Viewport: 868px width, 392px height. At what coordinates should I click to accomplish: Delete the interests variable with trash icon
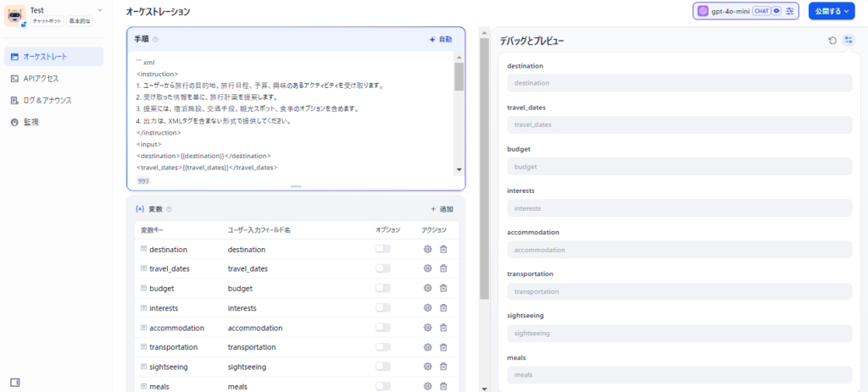click(443, 308)
